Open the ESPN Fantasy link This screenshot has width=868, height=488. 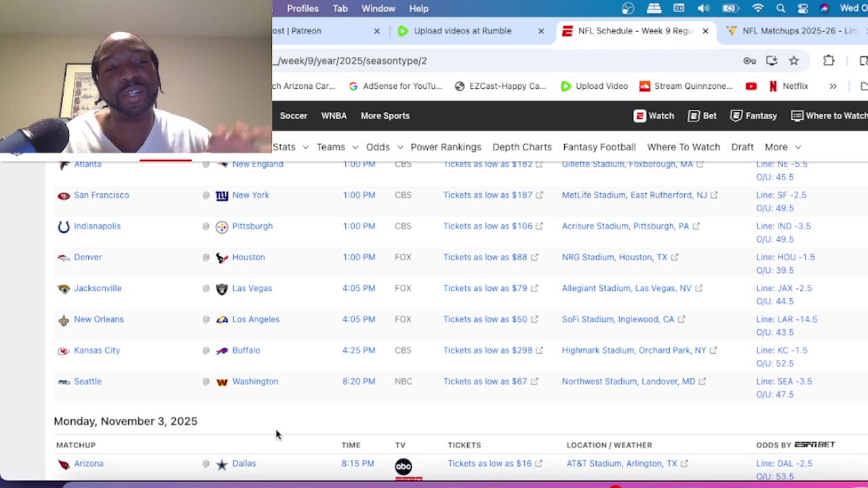pos(753,116)
